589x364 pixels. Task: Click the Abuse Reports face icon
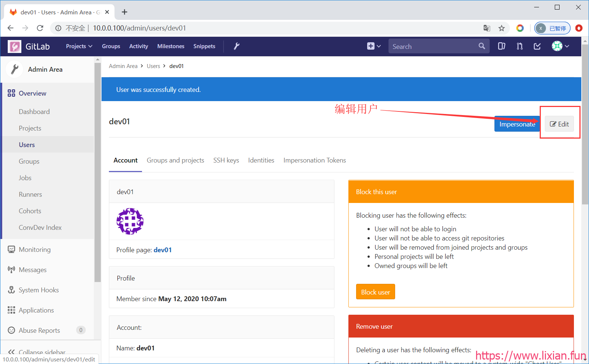[11, 330]
